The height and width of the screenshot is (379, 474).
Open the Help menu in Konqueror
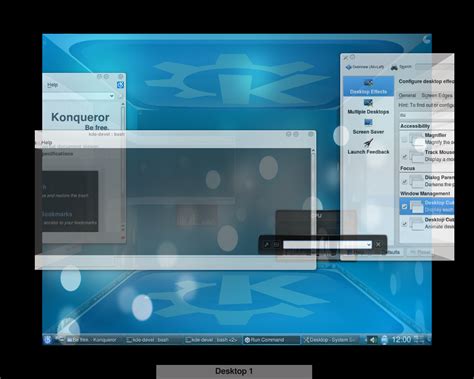(x=52, y=85)
